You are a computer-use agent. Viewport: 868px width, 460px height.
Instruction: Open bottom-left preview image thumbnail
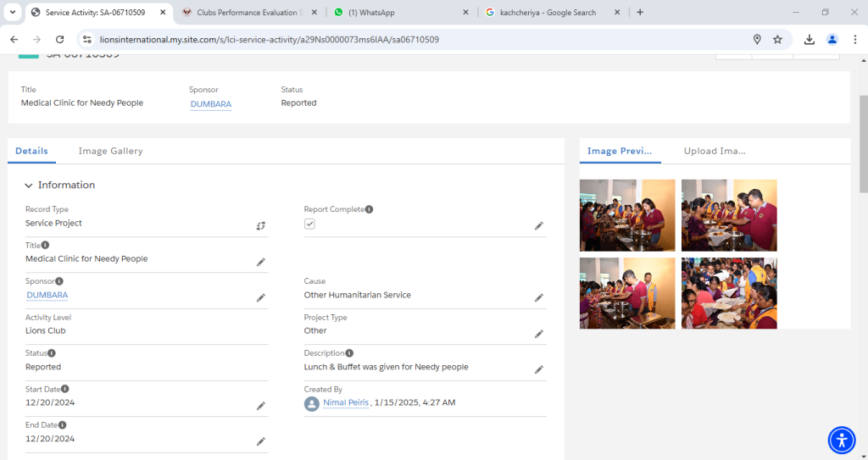pos(627,293)
